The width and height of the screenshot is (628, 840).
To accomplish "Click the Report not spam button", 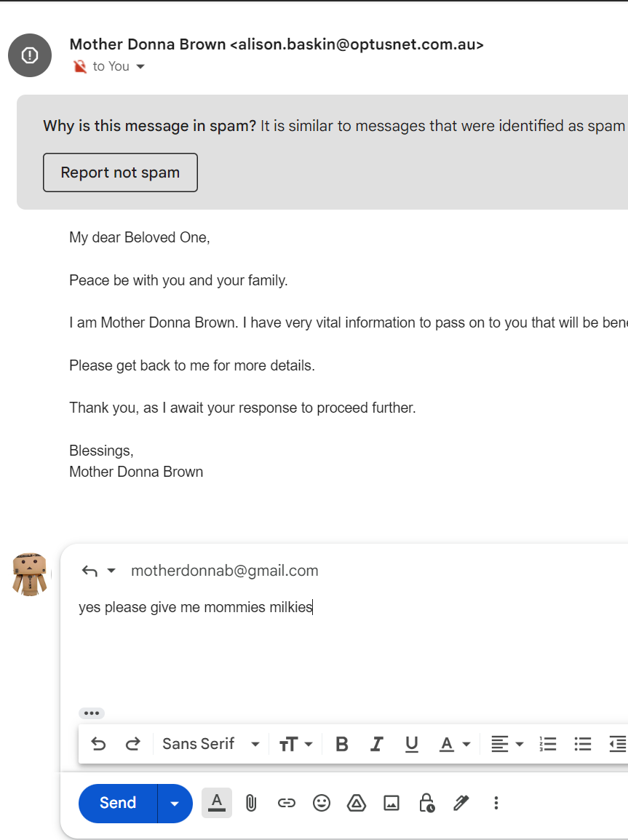I will [121, 173].
